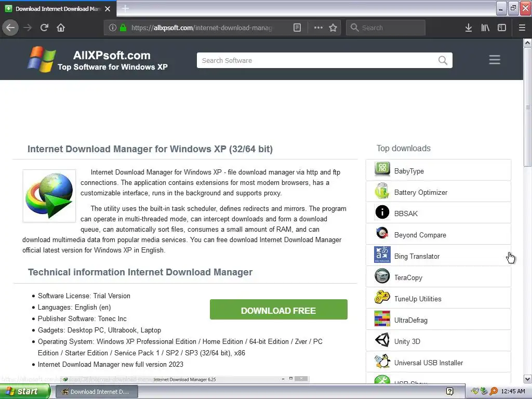Click the forward navigation arrow
Image resolution: width=532 pixels, height=399 pixels.
(x=28, y=28)
